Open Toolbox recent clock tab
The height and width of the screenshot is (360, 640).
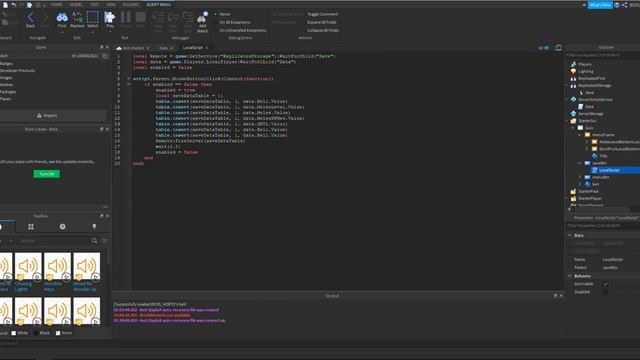[62, 227]
